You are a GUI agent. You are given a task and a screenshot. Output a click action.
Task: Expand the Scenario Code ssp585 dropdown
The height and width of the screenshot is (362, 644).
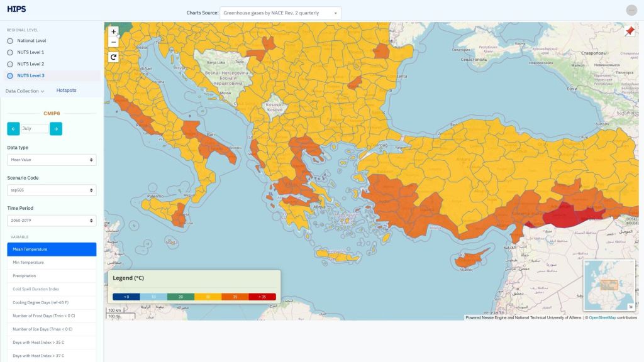click(x=52, y=190)
